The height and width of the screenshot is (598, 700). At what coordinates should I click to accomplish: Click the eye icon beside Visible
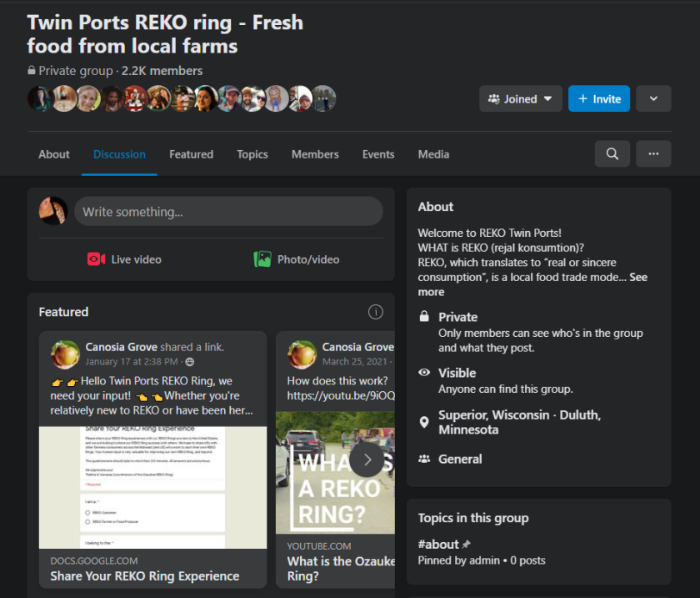(424, 372)
